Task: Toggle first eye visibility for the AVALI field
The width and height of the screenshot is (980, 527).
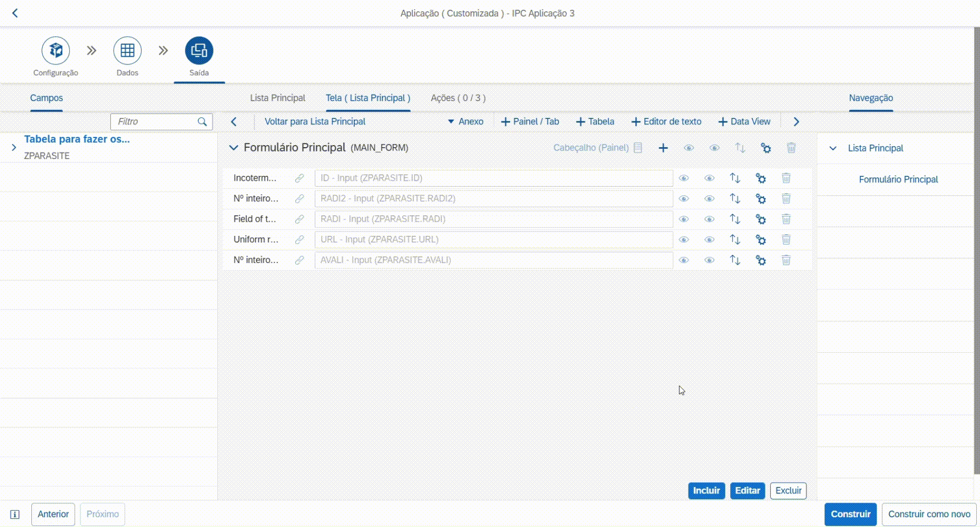Action: coord(684,260)
